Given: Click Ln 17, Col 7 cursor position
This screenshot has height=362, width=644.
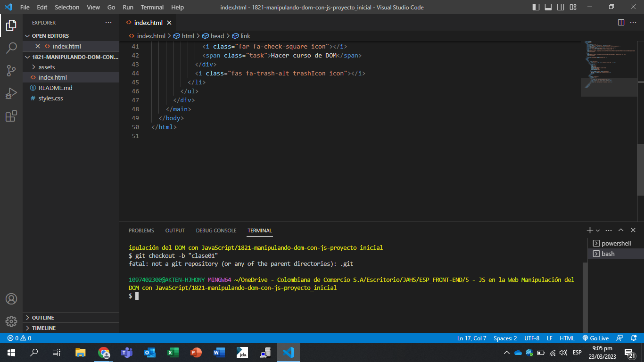Looking at the screenshot, I should pos(471,338).
